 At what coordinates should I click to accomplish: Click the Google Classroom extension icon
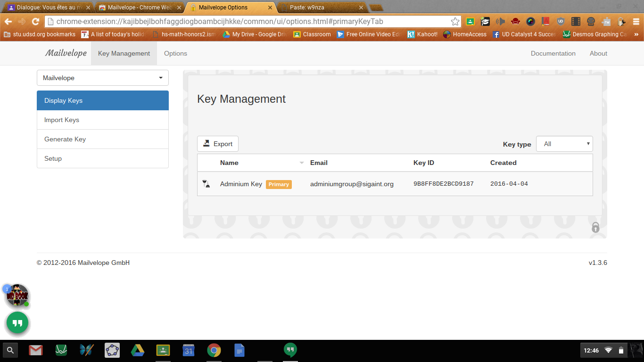pos(470,21)
